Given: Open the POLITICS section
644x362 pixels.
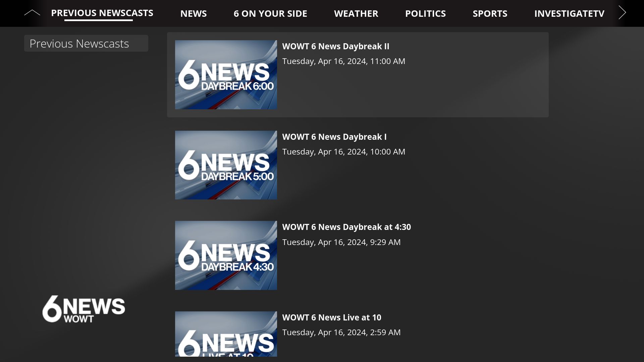Looking at the screenshot, I should (426, 13).
